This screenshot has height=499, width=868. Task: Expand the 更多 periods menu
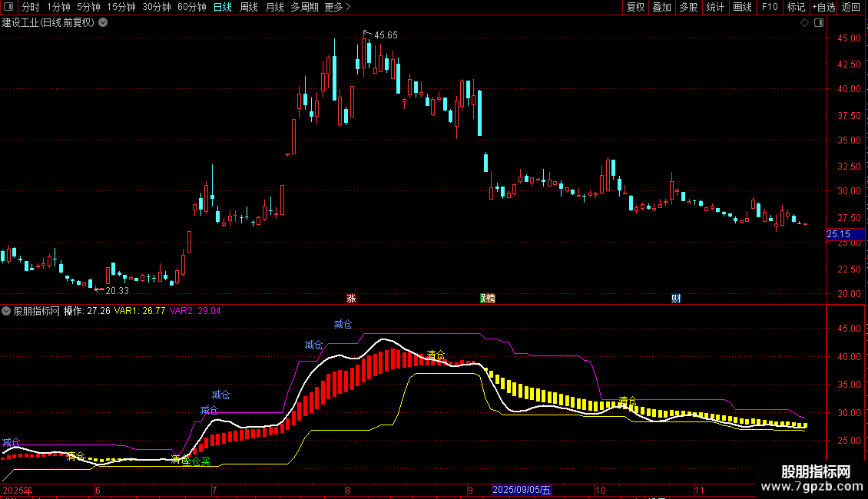(337, 7)
